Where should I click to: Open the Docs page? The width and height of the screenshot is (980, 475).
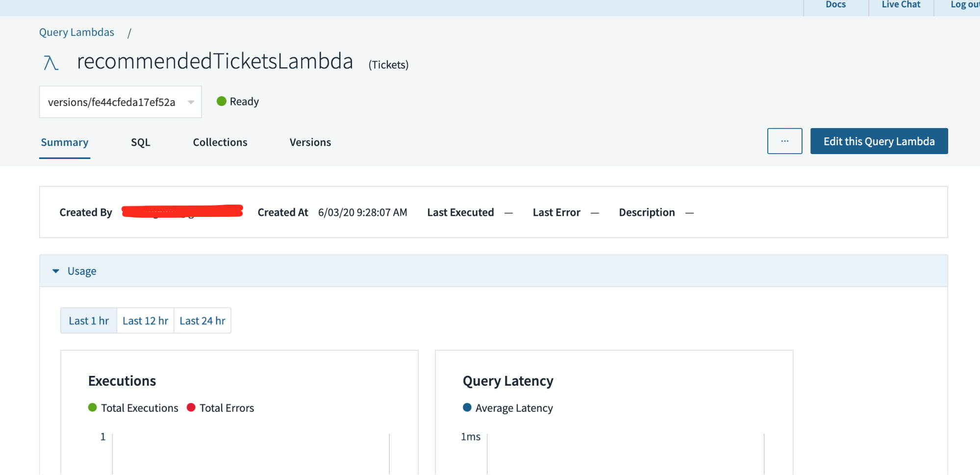835,5
